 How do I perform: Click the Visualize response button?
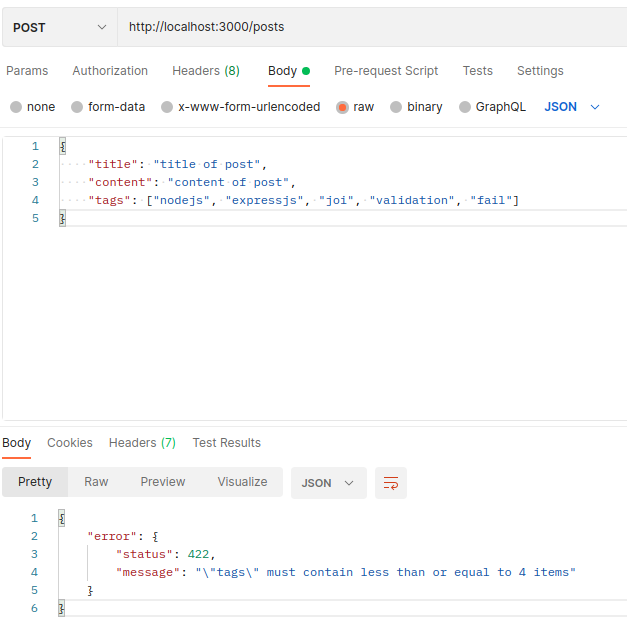pyautogui.click(x=242, y=482)
